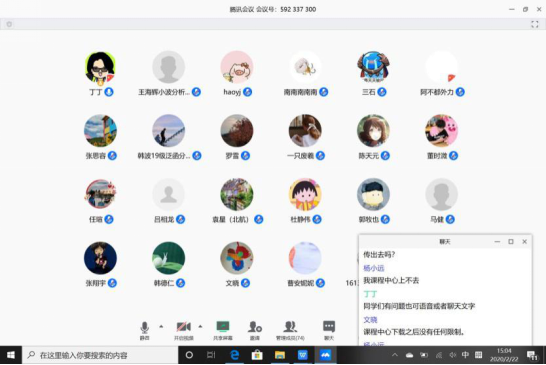
Task: Toggle the microphone icon next to haoyj
Action: [248, 92]
